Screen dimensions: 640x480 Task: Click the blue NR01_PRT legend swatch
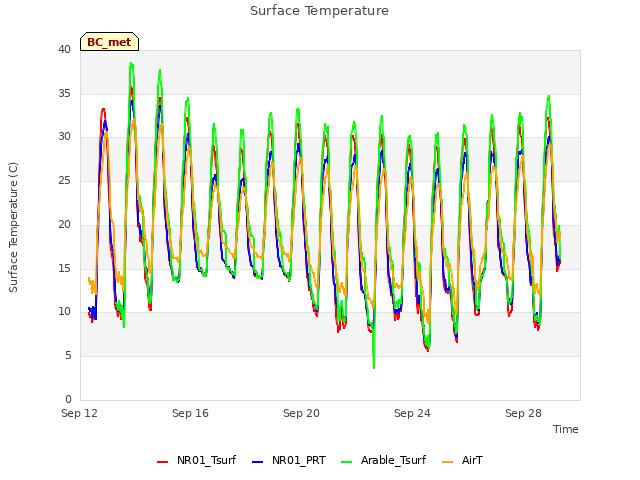click(258, 462)
